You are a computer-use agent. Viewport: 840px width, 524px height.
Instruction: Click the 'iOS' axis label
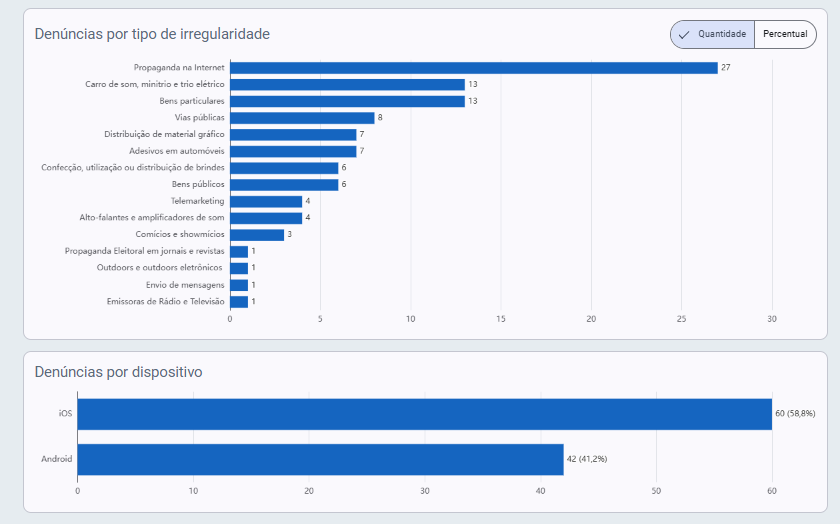click(65, 414)
